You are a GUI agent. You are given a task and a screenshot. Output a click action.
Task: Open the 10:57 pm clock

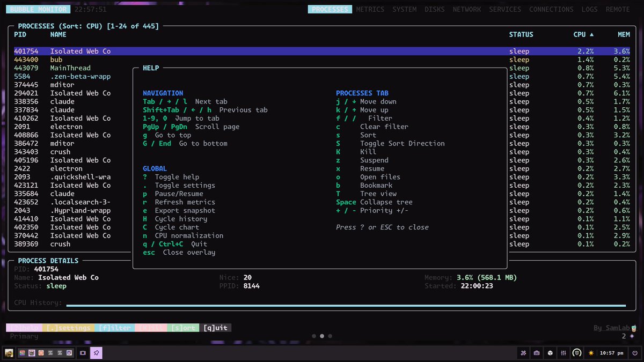click(x=611, y=353)
